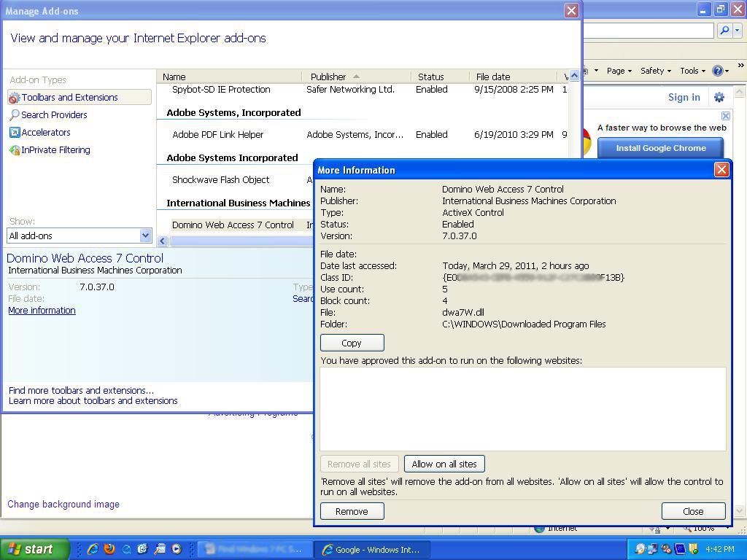Click the International Business Machines group header
This screenshot has width=747, height=560.
[x=239, y=203]
